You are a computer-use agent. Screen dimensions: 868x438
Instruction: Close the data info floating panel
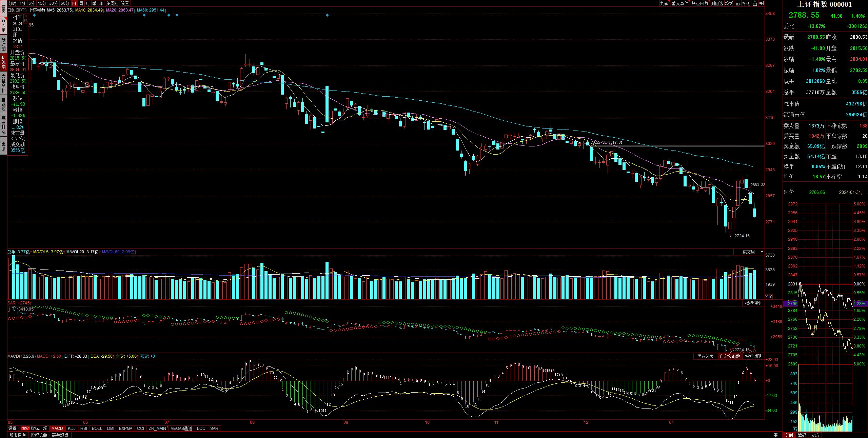click(26, 16)
